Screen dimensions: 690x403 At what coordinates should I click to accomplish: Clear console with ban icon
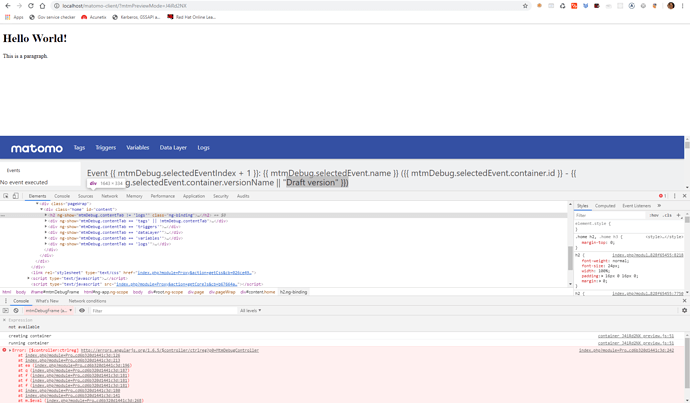[x=16, y=310]
